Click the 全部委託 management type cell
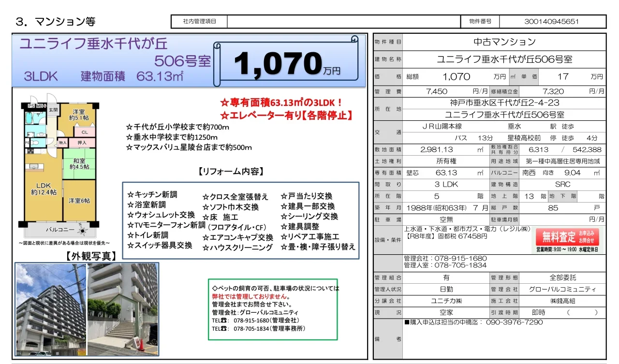Viewport: 619px width, 364px height. click(x=562, y=277)
